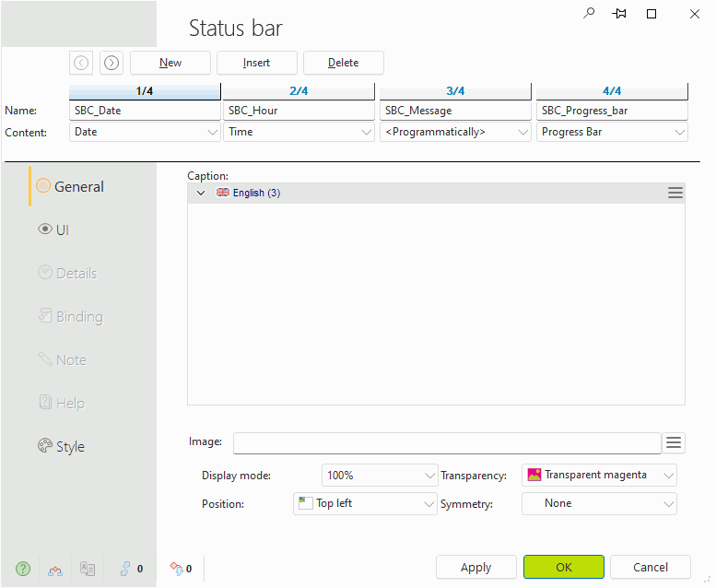The width and height of the screenshot is (716, 588).
Task: Click the translation icon in bottom bar
Action: [x=88, y=569]
